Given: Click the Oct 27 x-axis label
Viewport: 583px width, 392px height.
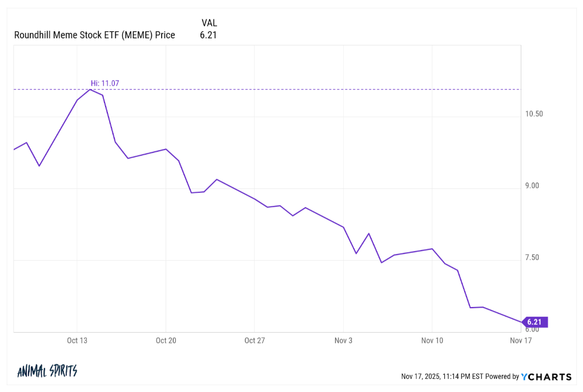Looking at the screenshot, I should pyautogui.click(x=254, y=341).
